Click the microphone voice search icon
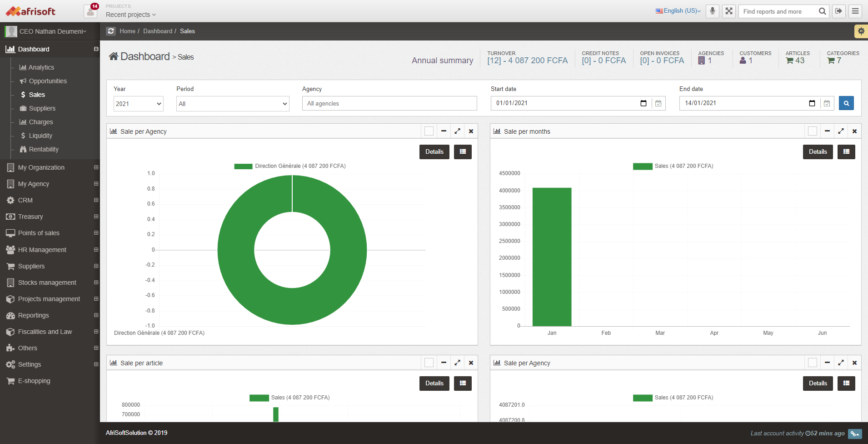The height and width of the screenshot is (444, 868). (x=712, y=11)
